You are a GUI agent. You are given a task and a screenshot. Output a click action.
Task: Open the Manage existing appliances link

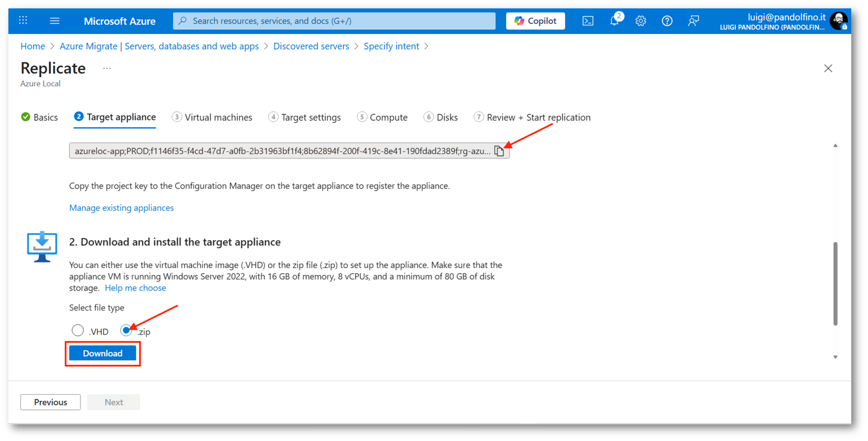pos(121,208)
